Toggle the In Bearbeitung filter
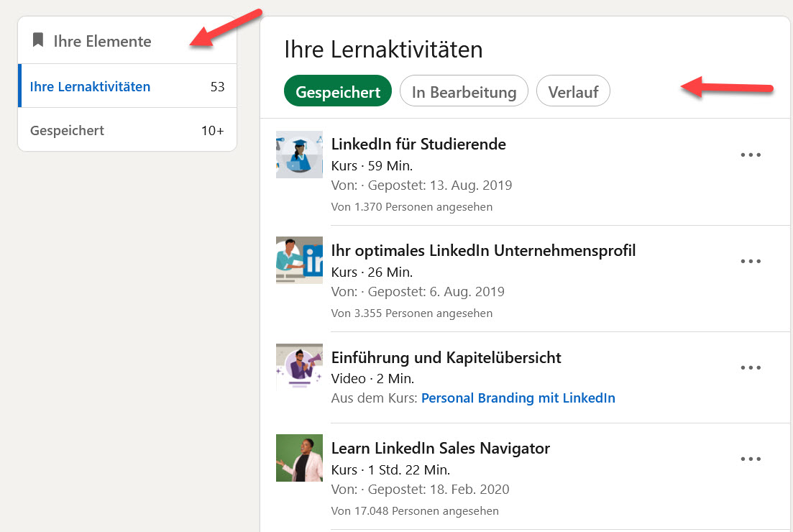 464,91
